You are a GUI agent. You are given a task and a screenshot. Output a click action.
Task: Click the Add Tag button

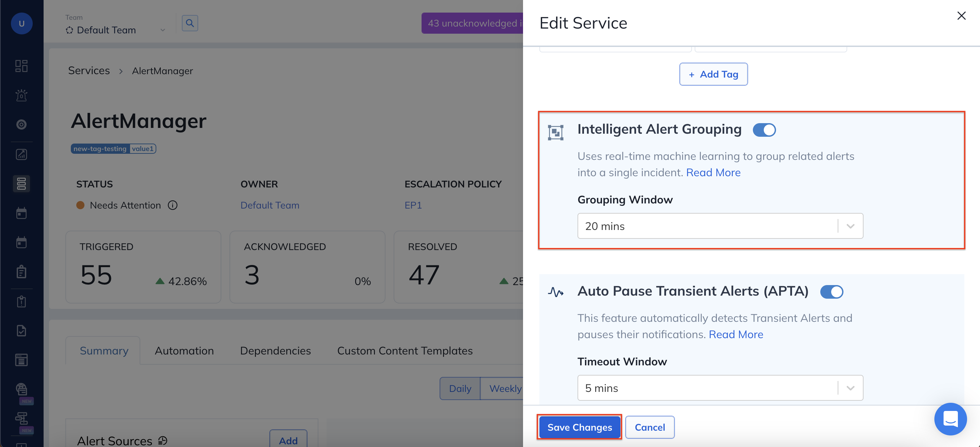point(713,74)
